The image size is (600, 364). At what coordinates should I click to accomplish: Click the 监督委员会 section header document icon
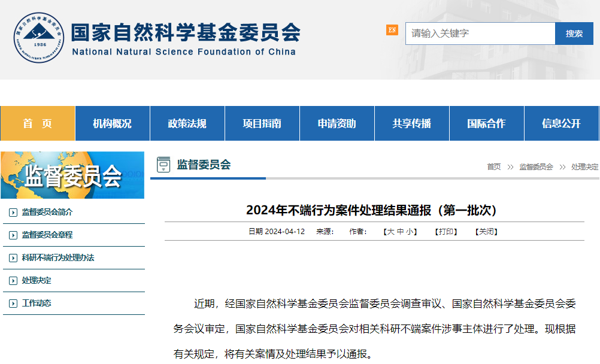pyautogui.click(x=163, y=165)
